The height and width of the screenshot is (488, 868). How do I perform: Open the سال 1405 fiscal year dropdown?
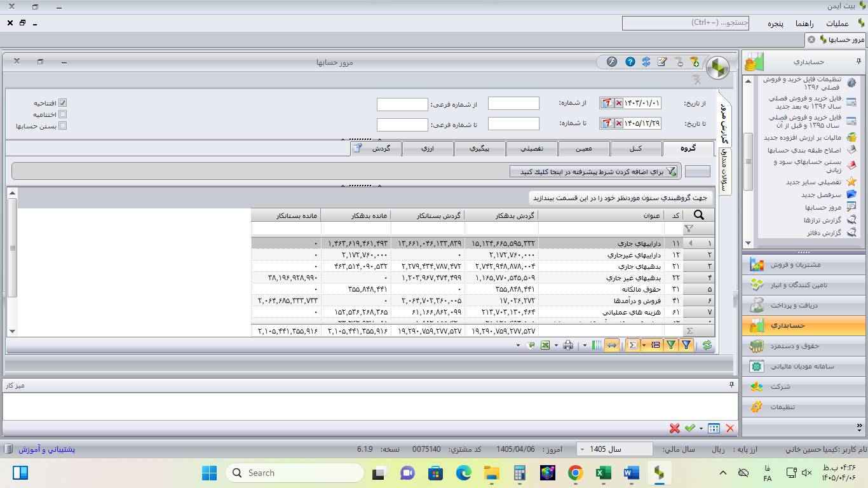pyautogui.click(x=614, y=449)
